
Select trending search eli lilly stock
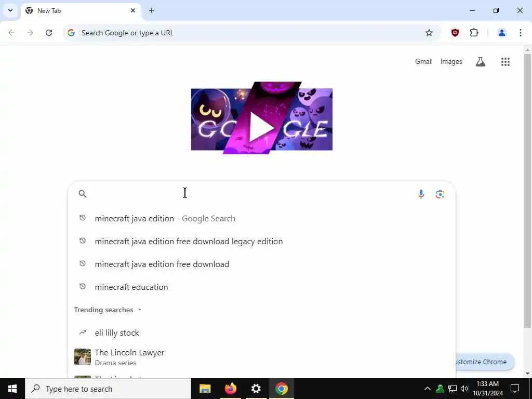262,333
